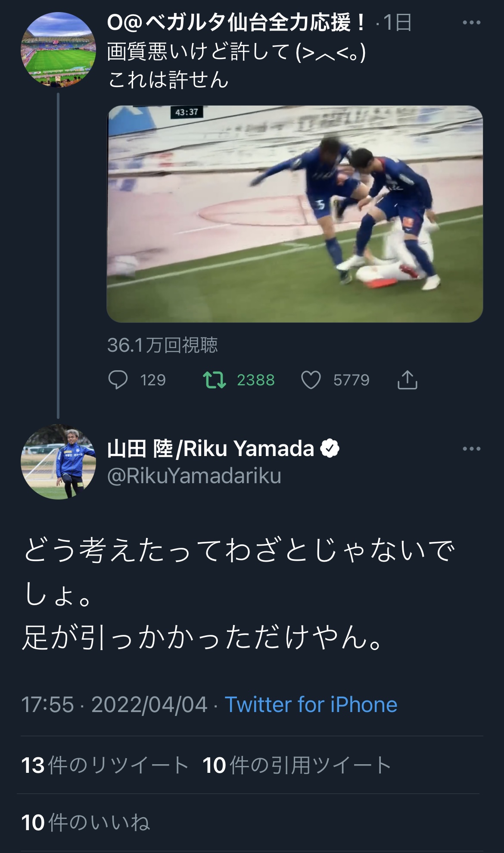Open more options for Riku Yamada's tweet
Screen dimensions: 504x853
tap(471, 449)
